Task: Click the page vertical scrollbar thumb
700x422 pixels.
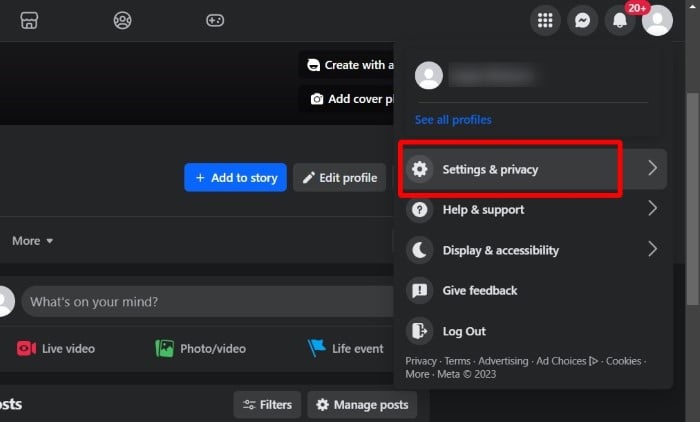Action: [x=692, y=199]
